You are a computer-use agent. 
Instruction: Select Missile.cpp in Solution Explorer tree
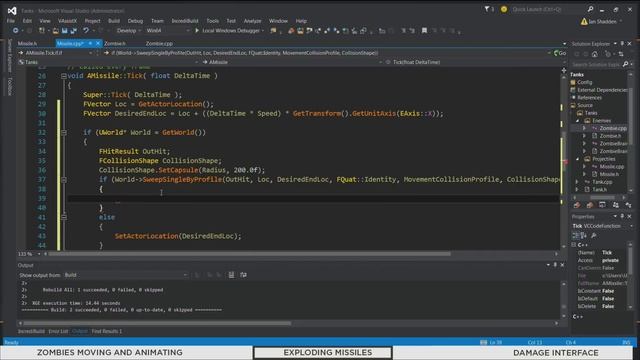coord(611,167)
